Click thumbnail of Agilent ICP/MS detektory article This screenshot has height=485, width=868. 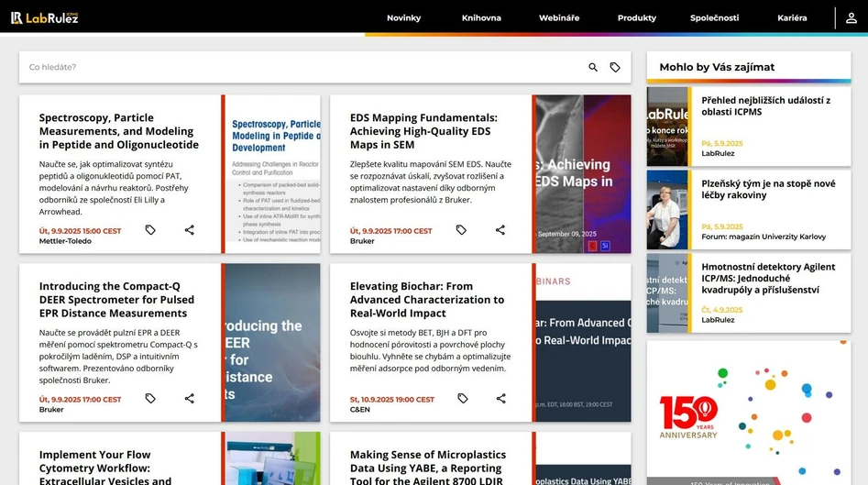(667, 292)
